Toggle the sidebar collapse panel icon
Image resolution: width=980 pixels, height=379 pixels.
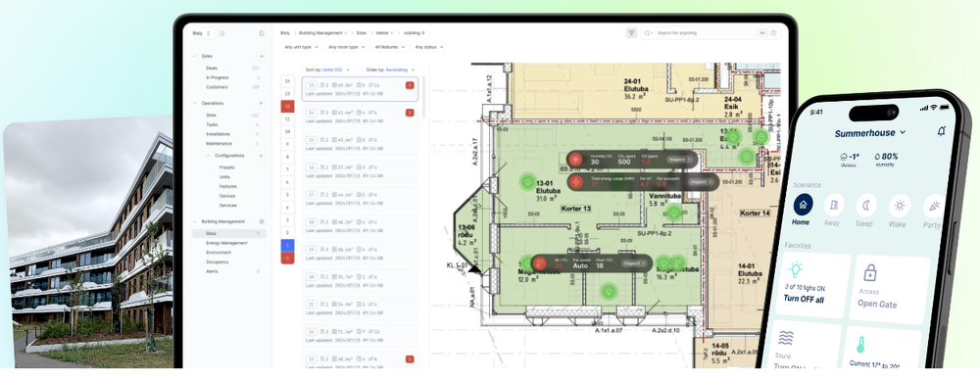[262, 33]
